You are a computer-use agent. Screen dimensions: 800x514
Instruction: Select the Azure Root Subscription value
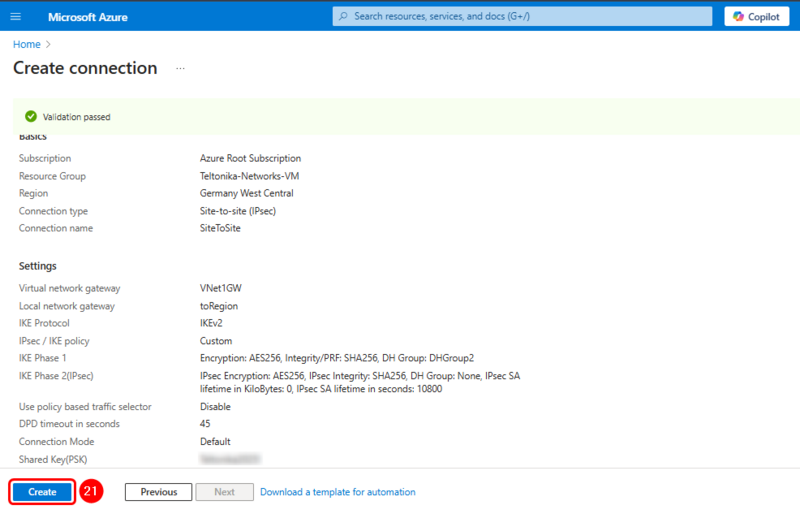(250, 158)
